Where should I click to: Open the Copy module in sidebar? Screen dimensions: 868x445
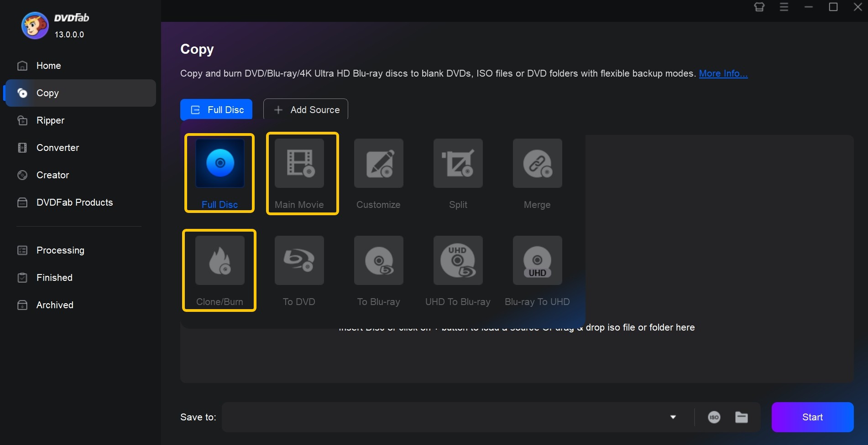[80, 93]
